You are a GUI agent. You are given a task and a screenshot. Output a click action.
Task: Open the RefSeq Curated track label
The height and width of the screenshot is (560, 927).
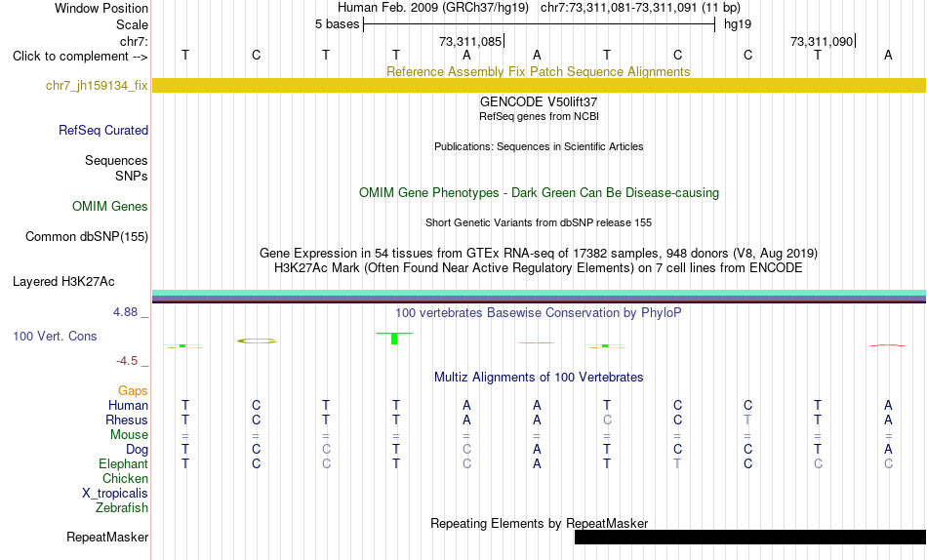(x=103, y=130)
